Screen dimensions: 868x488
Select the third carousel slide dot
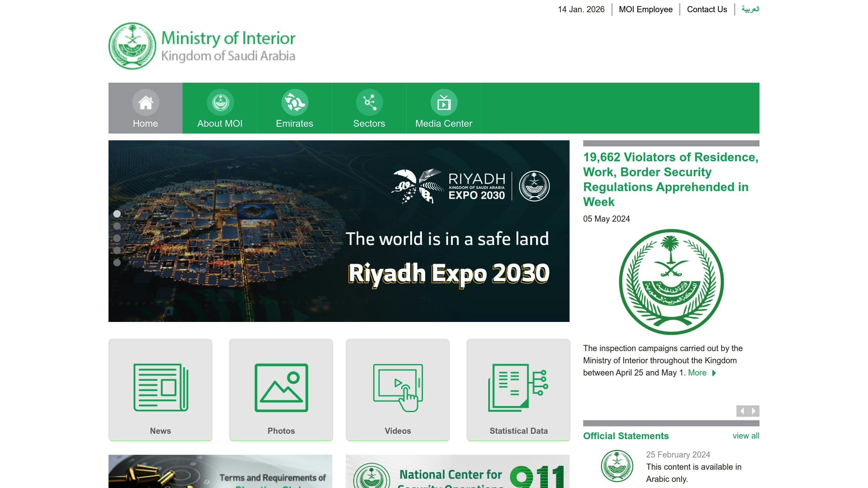coord(117,238)
